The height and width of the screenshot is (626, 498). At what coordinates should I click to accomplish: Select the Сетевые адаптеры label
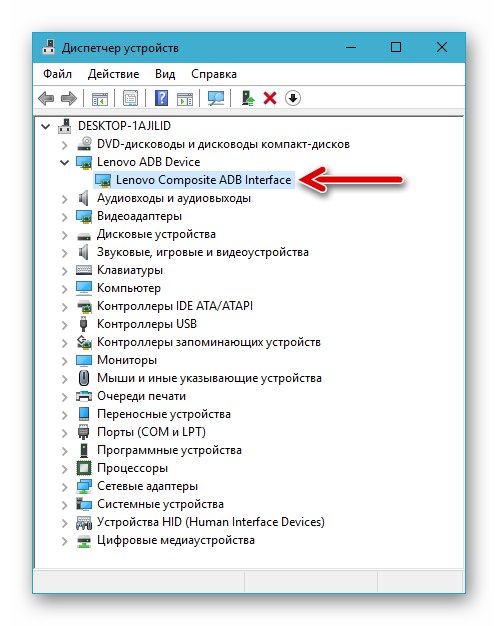coord(147,486)
